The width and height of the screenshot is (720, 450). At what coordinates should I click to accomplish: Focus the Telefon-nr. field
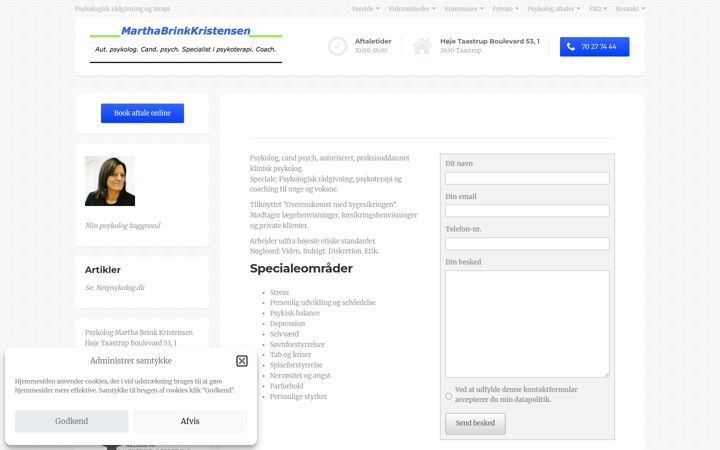click(x=527, y=243)
